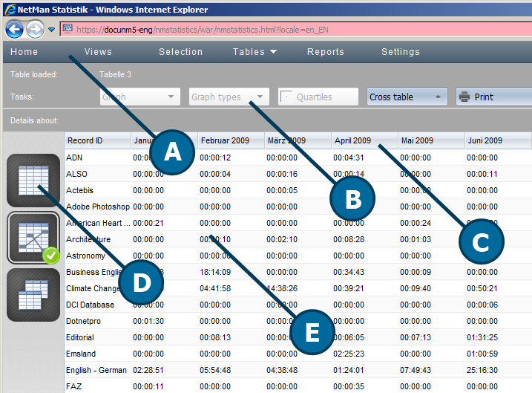The width and height of the screenshot is (532, 393).
Task: Click the browser Back arrow button
Action: [x=14, y=30]
